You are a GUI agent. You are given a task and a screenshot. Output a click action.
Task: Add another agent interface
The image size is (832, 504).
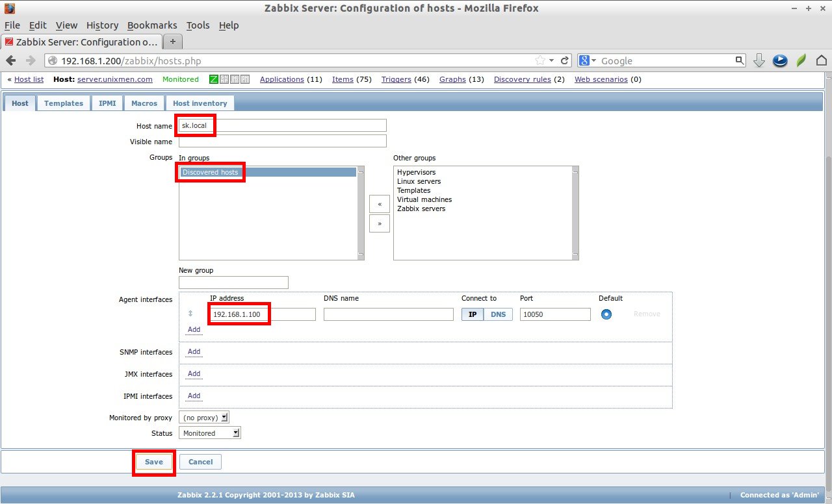[194, 330]
